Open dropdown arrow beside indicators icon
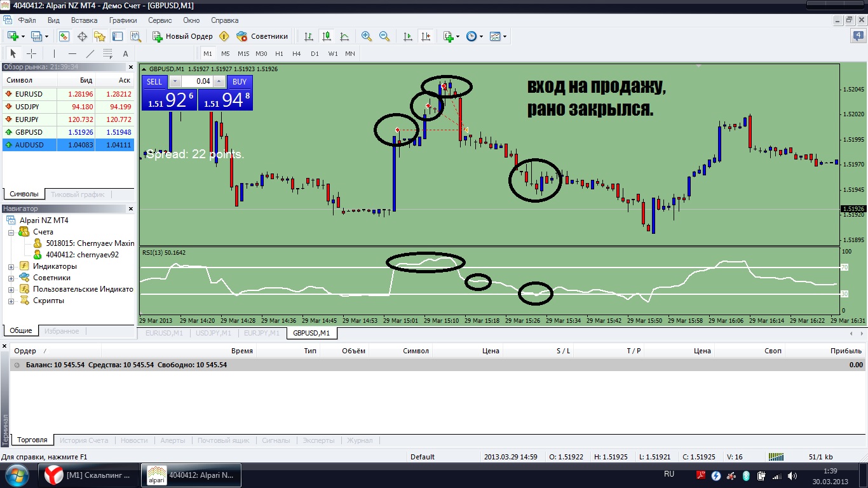The image size is (868, 488). tap(458, 37)
